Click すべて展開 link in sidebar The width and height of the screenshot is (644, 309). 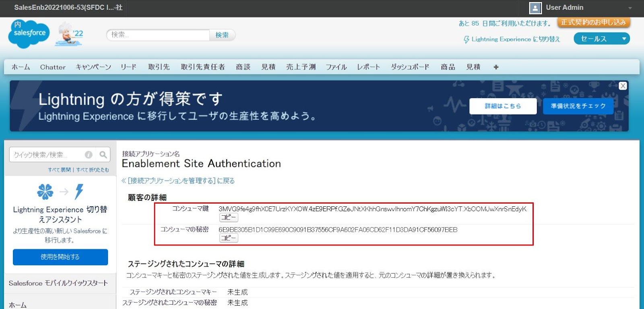(59, 170)
